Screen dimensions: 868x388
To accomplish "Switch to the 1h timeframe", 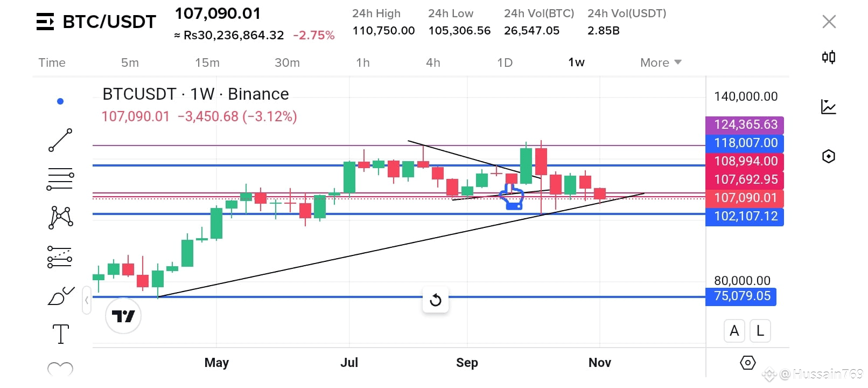I will [x=363, y=63].
